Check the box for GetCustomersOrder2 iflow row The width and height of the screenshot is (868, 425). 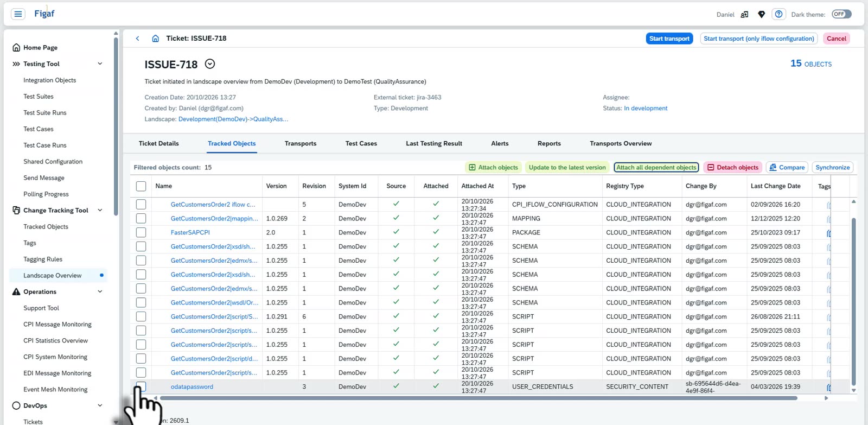141,205
